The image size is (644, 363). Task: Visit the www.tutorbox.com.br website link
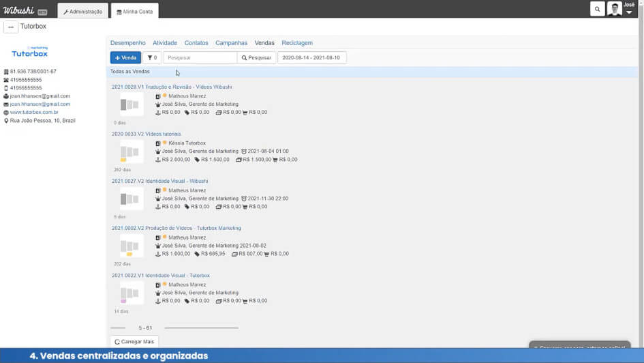pos(34,112)
